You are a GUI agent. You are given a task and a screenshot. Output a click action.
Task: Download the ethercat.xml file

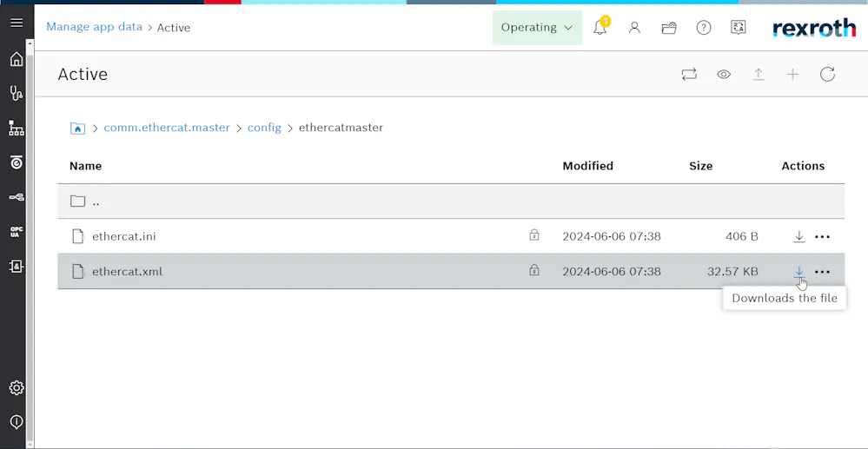pos(798,272)
